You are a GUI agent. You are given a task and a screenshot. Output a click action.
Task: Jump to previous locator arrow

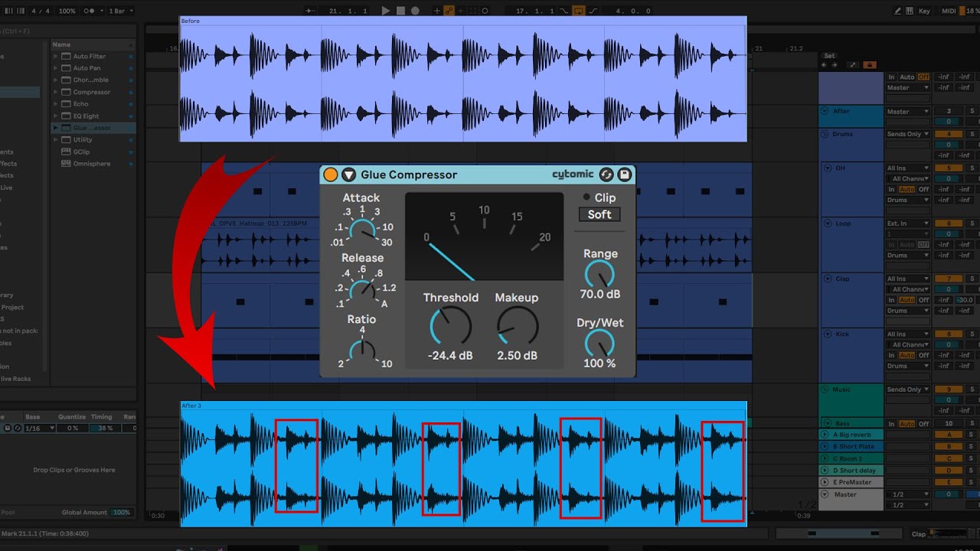pos(824,65)
